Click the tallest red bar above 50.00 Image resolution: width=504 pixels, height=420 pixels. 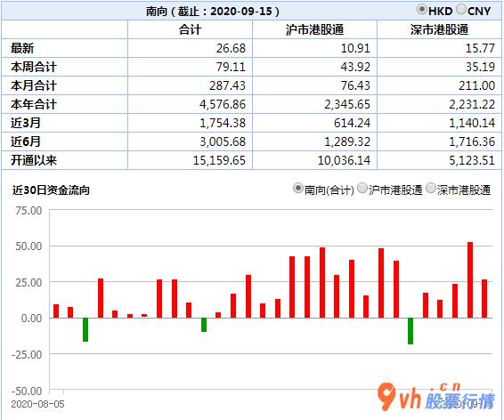(x=470, y=280)
